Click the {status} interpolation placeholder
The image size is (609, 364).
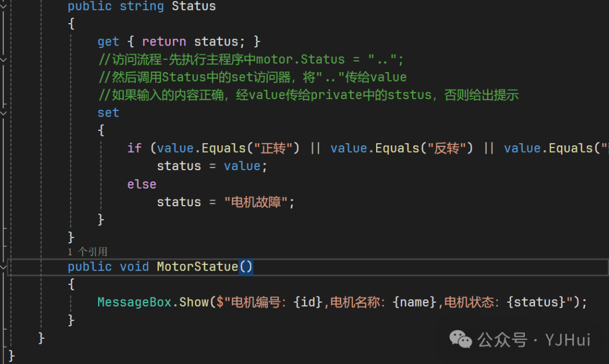click(x=536, y=303)
